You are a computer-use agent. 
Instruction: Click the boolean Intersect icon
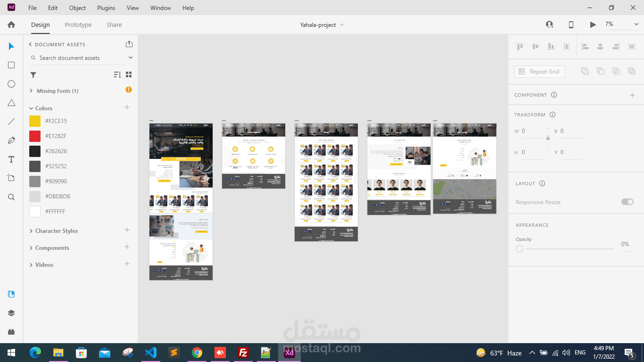[616, 71]
